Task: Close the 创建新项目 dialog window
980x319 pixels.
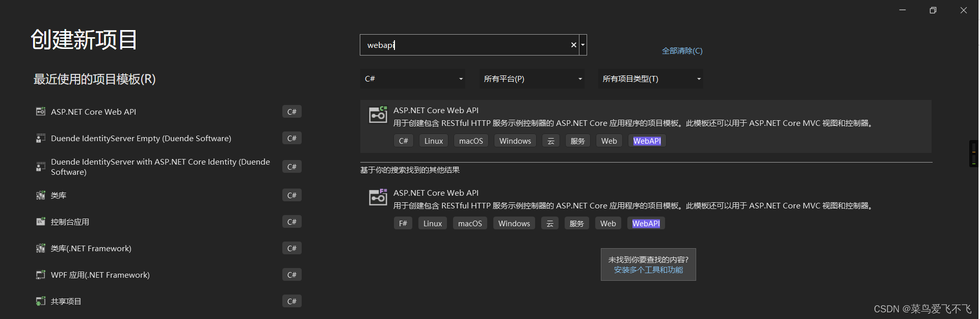Action: (964, 10)
